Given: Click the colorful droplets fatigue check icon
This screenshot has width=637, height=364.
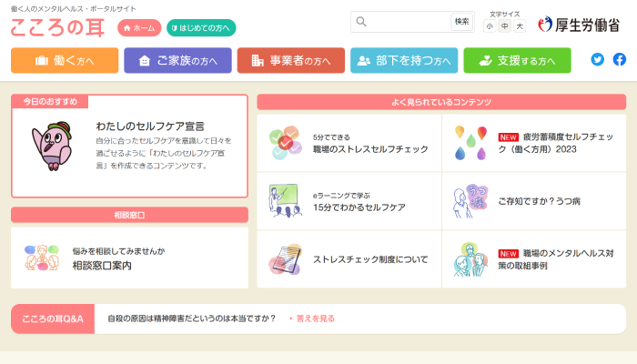Looking at the screenshot, I should click(470, 143).
